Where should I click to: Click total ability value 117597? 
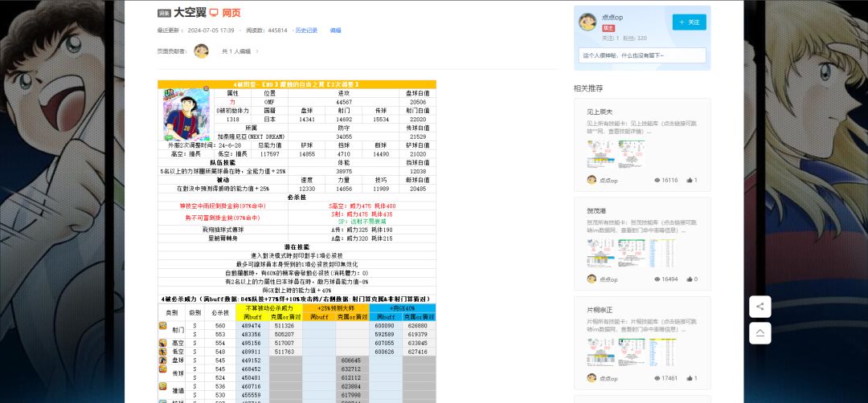(x=269, y=154)
